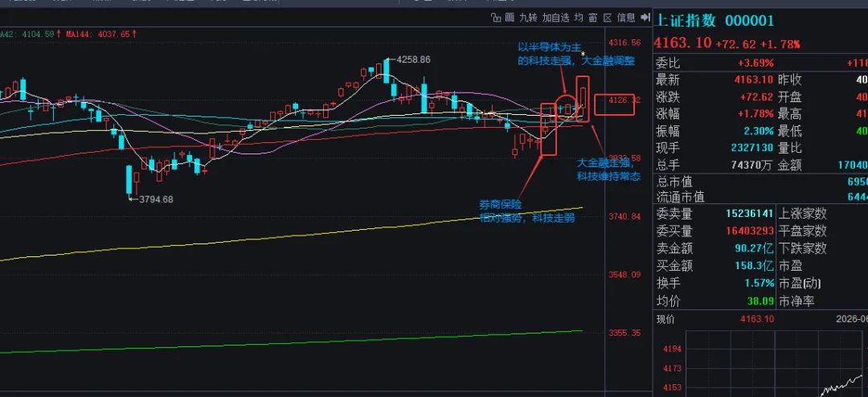Click the 现价 4163.10 row above mini chart

[715, 320]
